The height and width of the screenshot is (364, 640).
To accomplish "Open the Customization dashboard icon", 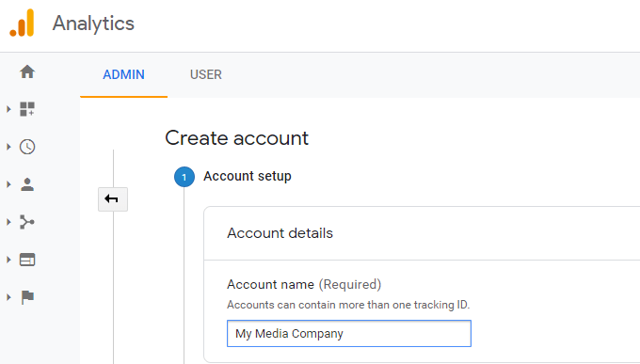I will 27,109.
